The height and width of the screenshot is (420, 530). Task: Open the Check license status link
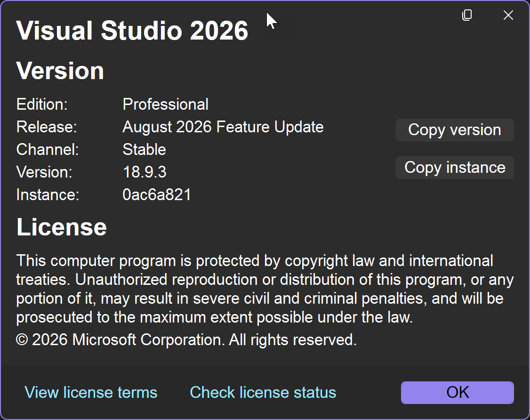[x=263, y=392]
